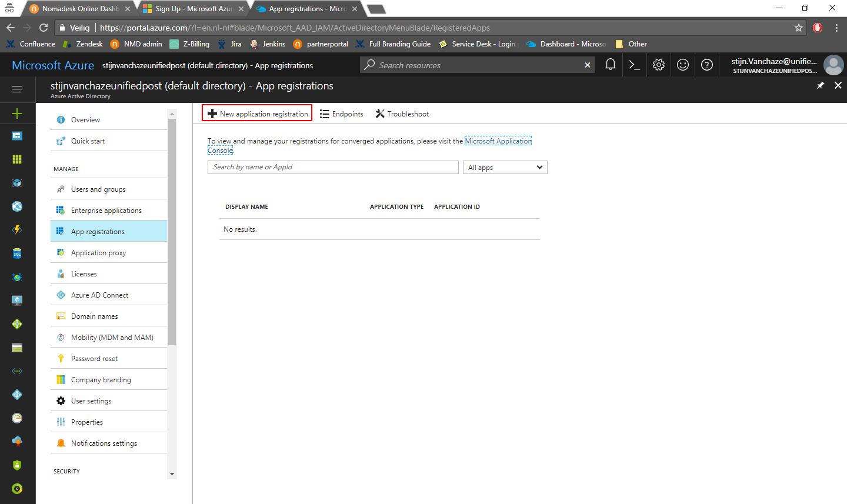Open Azure AD Connect
The image size is (847, 504).
click(109, 295)
